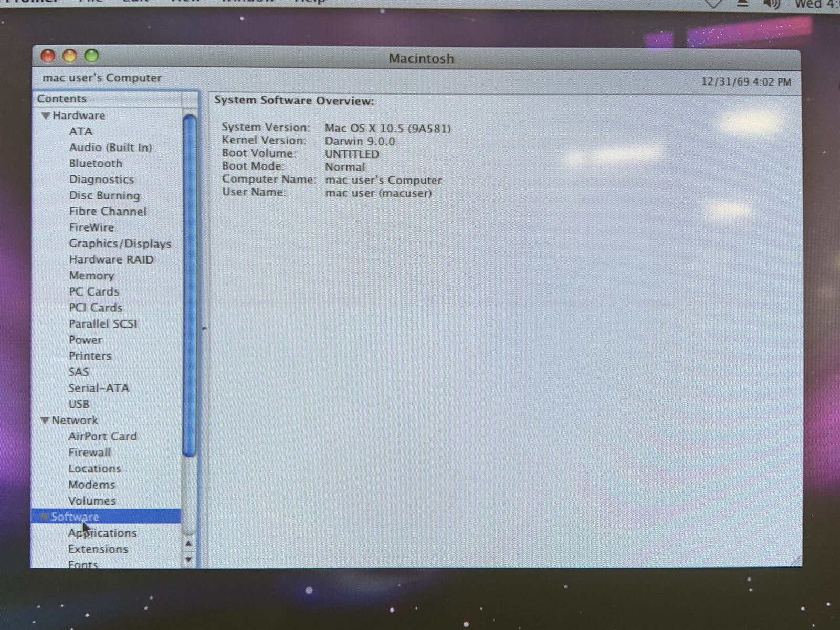Open the Diagnostics entry

tap(101, 180)
